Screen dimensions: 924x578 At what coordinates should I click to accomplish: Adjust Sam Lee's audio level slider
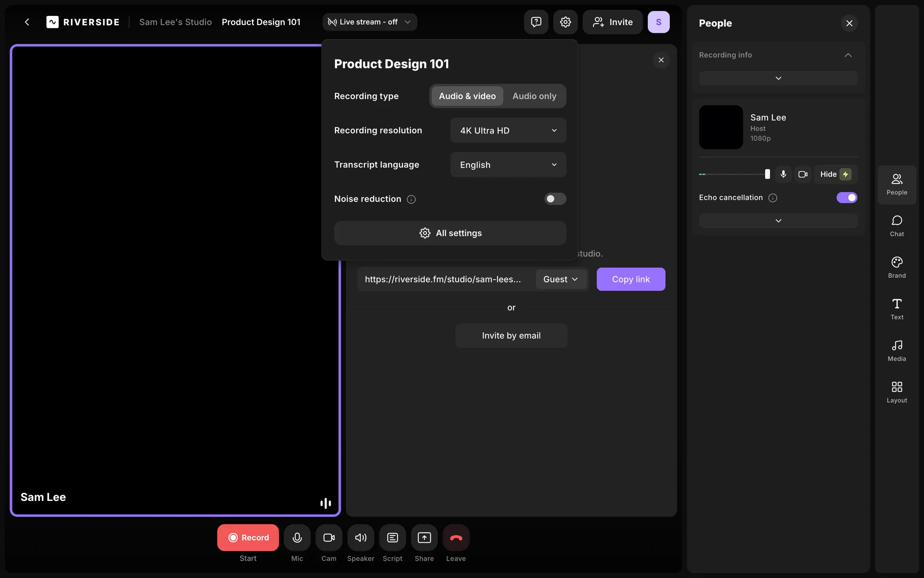pos(767,174)
